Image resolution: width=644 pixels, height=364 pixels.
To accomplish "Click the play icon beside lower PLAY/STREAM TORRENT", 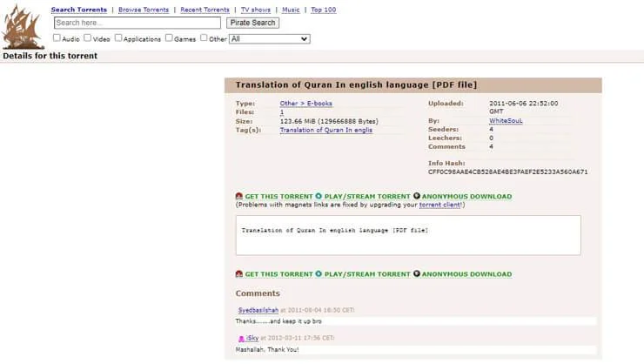I will coord(319,273).
